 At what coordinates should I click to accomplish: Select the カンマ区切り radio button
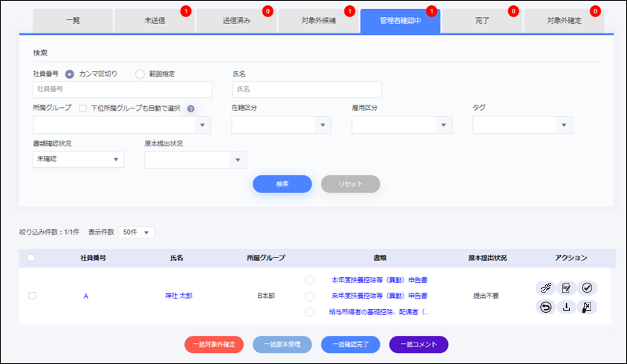[x=70, y=74]
